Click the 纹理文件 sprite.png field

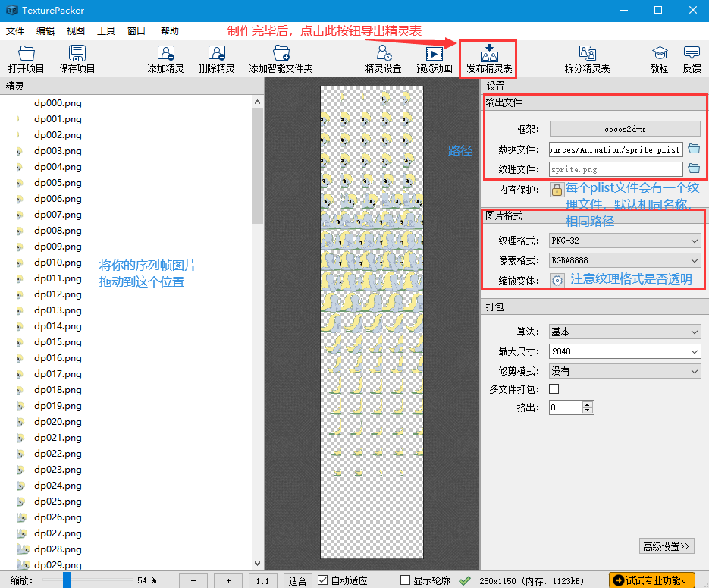[x=616, y=169]
